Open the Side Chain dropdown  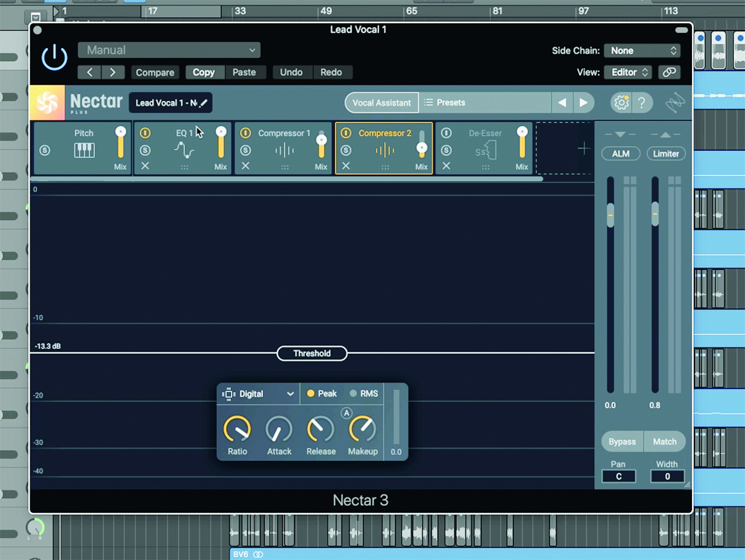(642, 50)
